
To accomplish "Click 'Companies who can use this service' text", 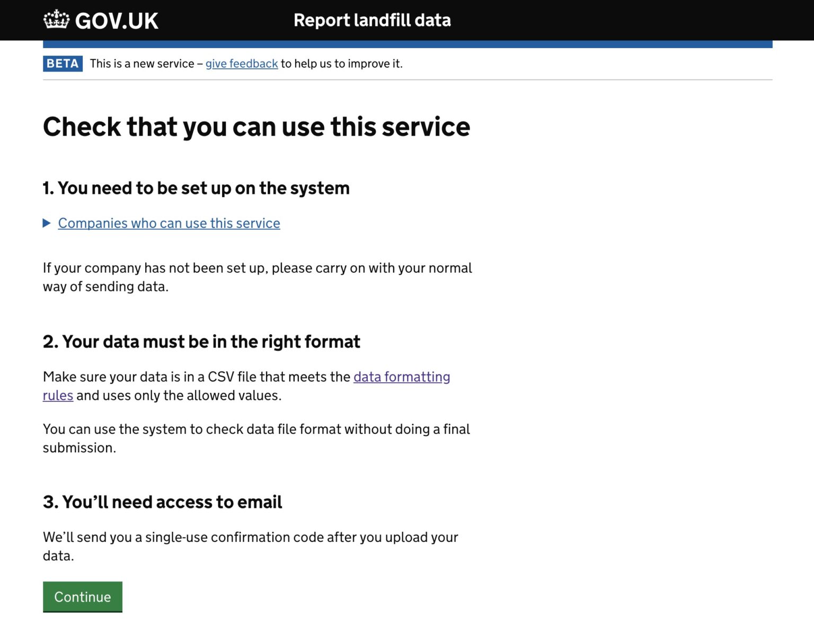I will point(169,223).
